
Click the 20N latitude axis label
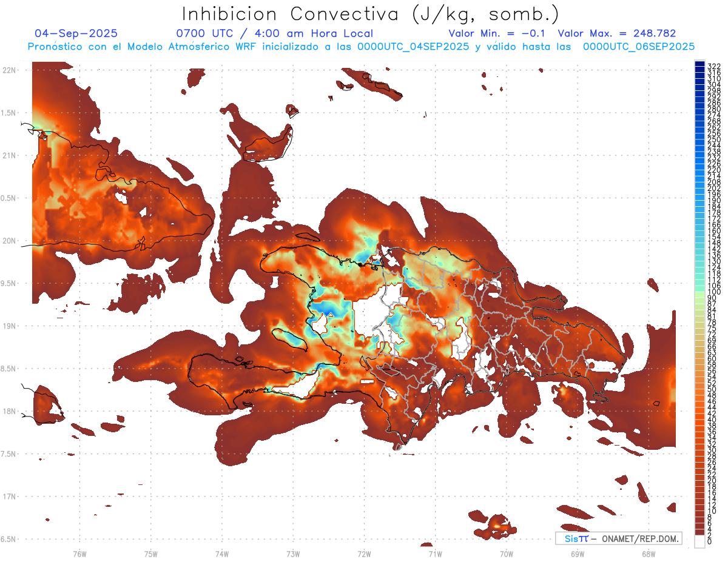coord(10,241)
